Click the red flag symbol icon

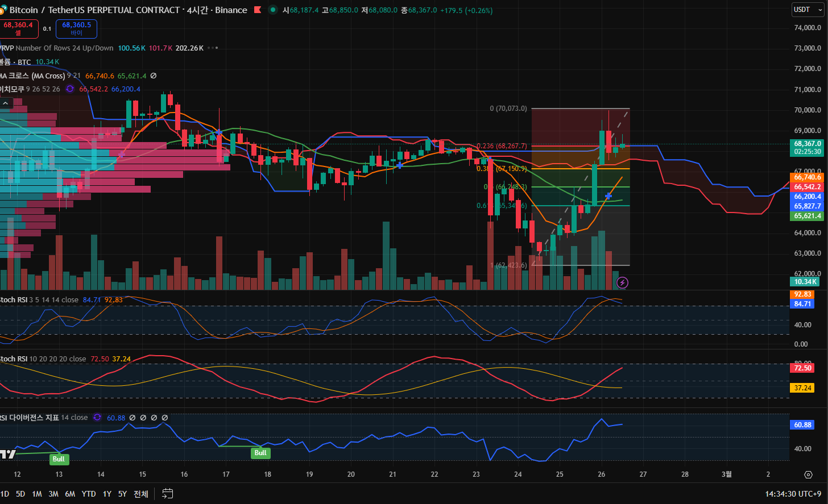[x=258, y=10]
